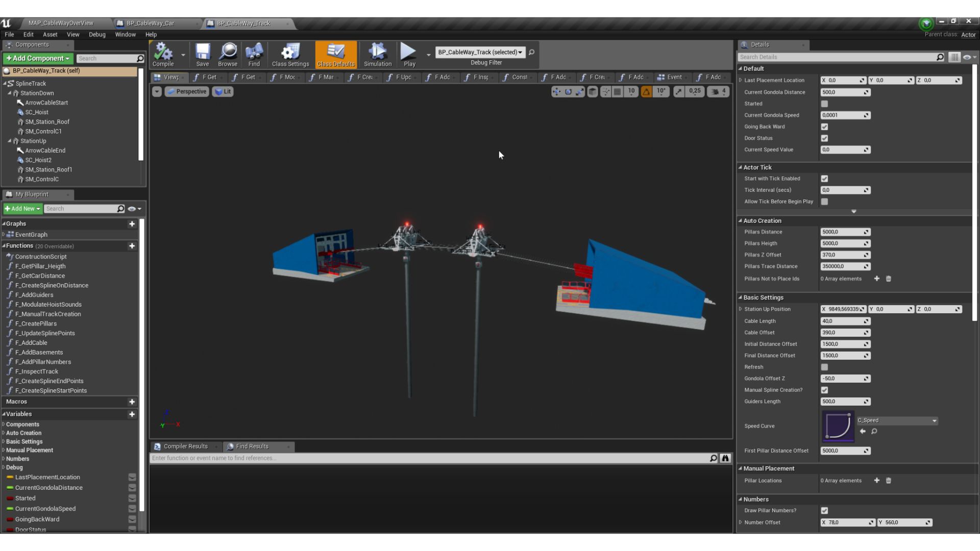Toggle scale snapping icon
980x551 pixels.
click(x=678, y=91)
